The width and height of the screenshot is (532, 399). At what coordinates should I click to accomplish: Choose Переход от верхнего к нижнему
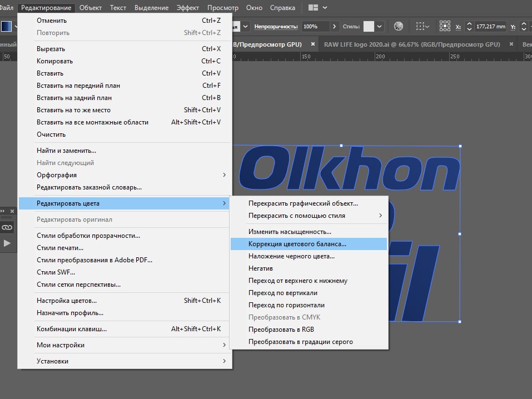click(309, 281)
